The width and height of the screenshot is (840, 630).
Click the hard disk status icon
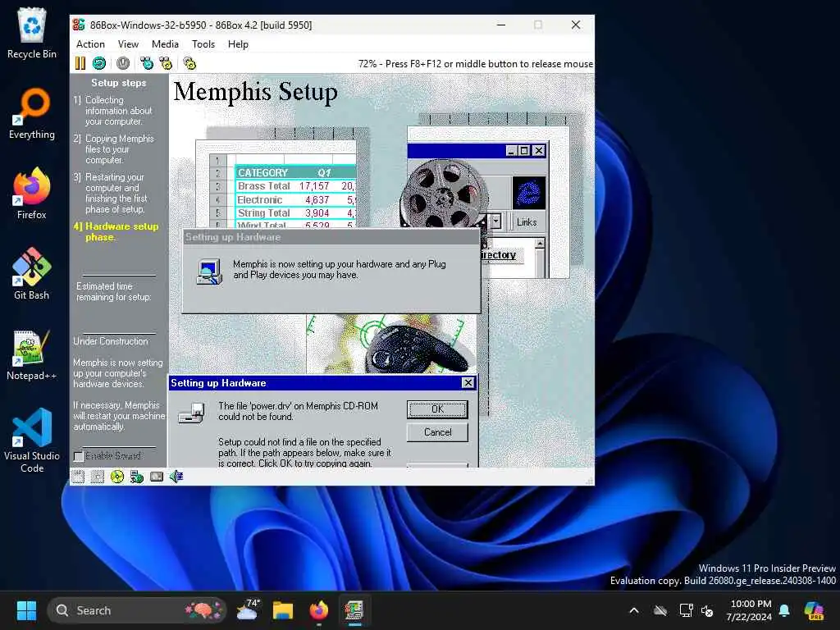[x=157, y=477]
